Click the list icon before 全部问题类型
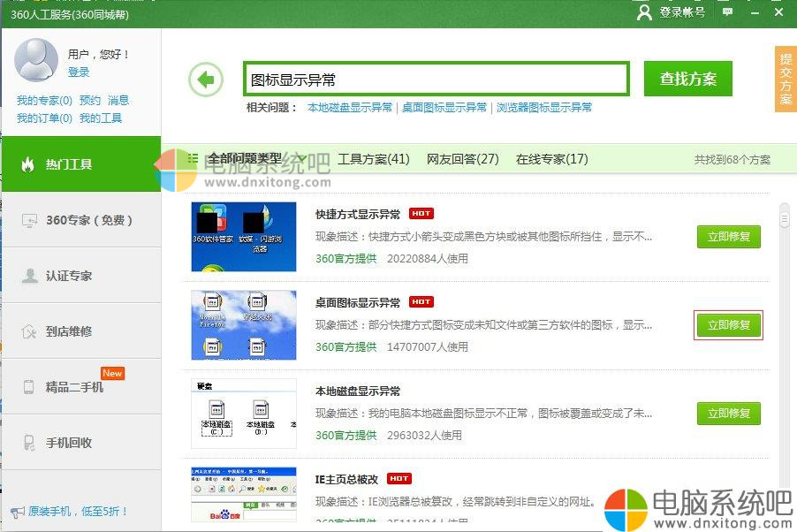This screenshot has width=797, height=532. 193,159
